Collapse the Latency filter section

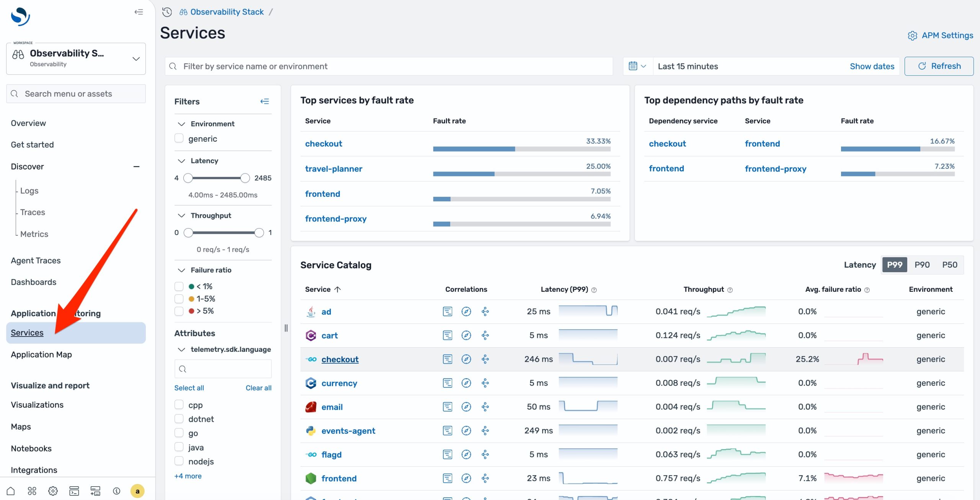click(181, 161)
